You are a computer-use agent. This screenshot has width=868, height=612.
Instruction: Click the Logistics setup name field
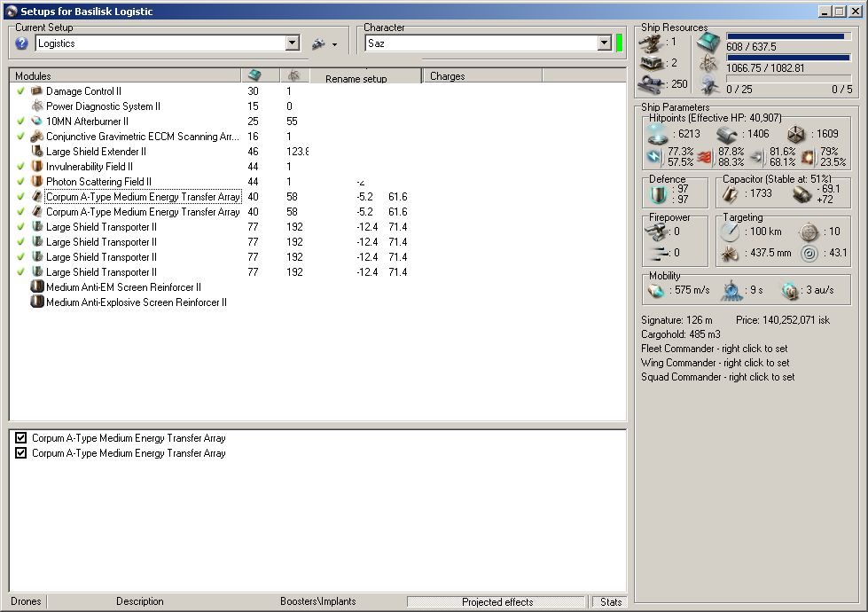coord(160,43)
